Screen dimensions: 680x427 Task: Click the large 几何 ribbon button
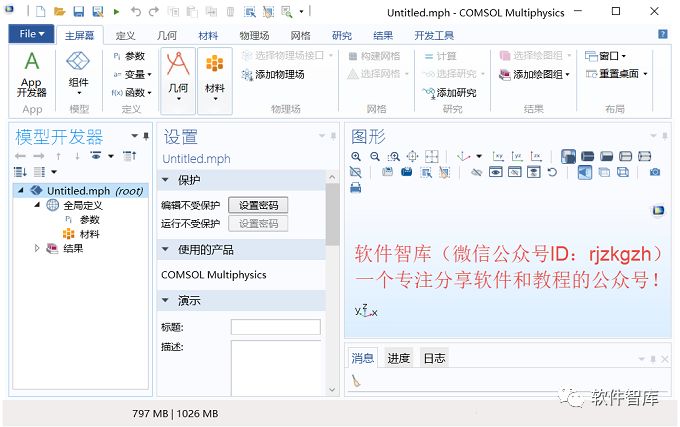pyautogui.click(x=178, y=80)
